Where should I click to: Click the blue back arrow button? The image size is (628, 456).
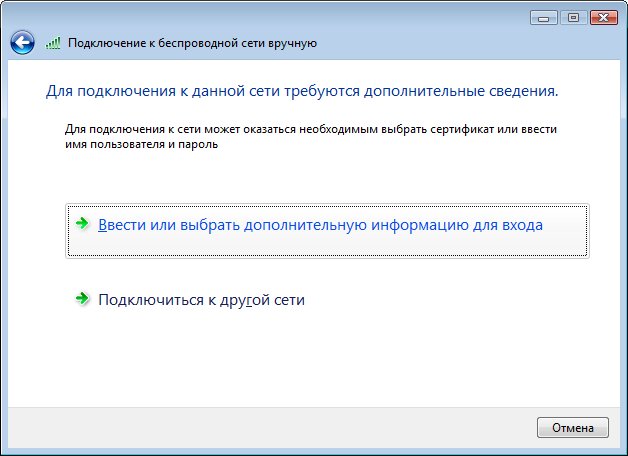22,42
